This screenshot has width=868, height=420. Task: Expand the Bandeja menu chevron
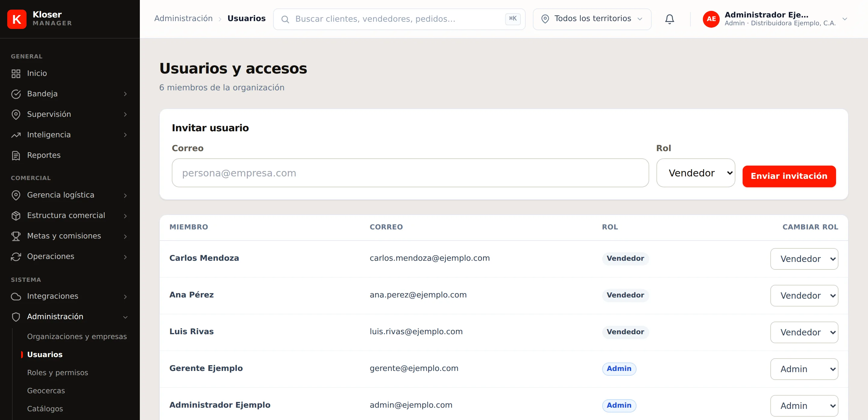tap(125, 94)
